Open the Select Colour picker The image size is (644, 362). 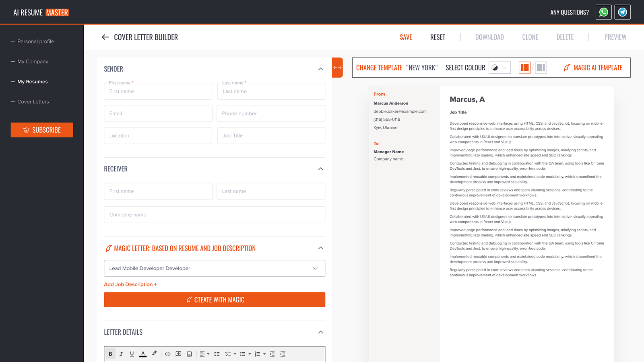click(500, 68)
